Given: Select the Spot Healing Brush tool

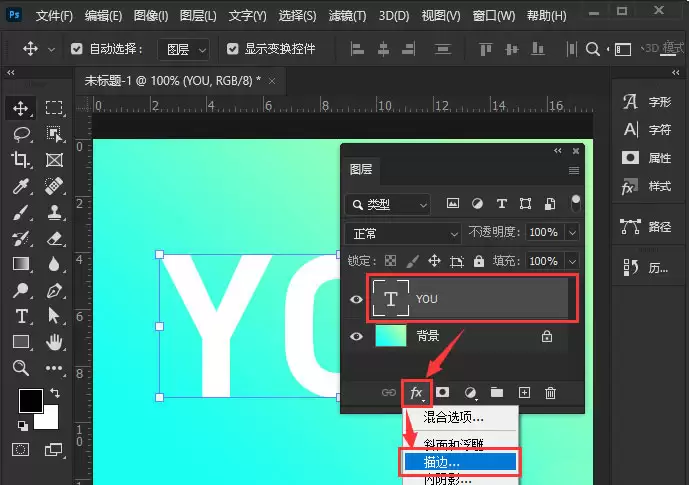Looking at the screenshot, I should point(54,186).
